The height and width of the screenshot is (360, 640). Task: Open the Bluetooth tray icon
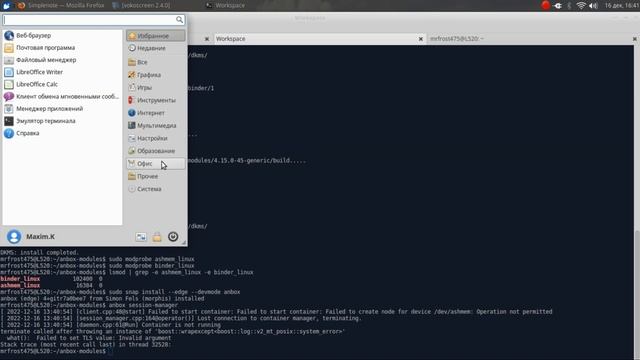[x=569, y=6]
